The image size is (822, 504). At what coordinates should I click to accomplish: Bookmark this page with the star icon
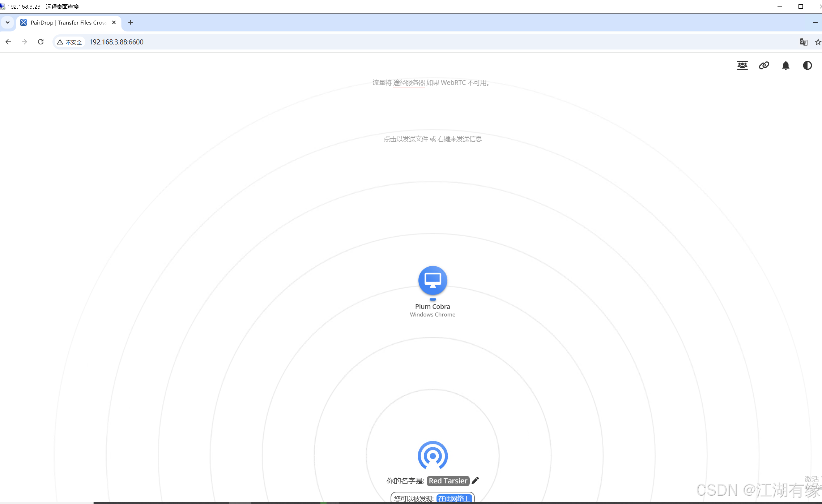[x=817, y=42]
